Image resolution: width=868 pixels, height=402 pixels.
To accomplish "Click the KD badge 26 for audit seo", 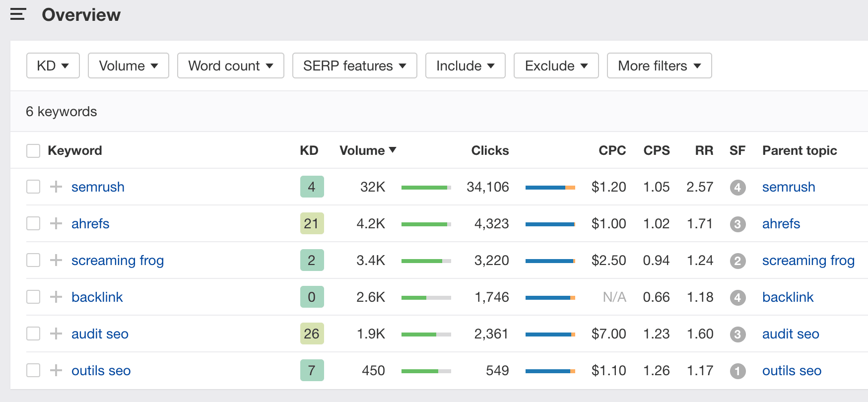I will (312, 334).
